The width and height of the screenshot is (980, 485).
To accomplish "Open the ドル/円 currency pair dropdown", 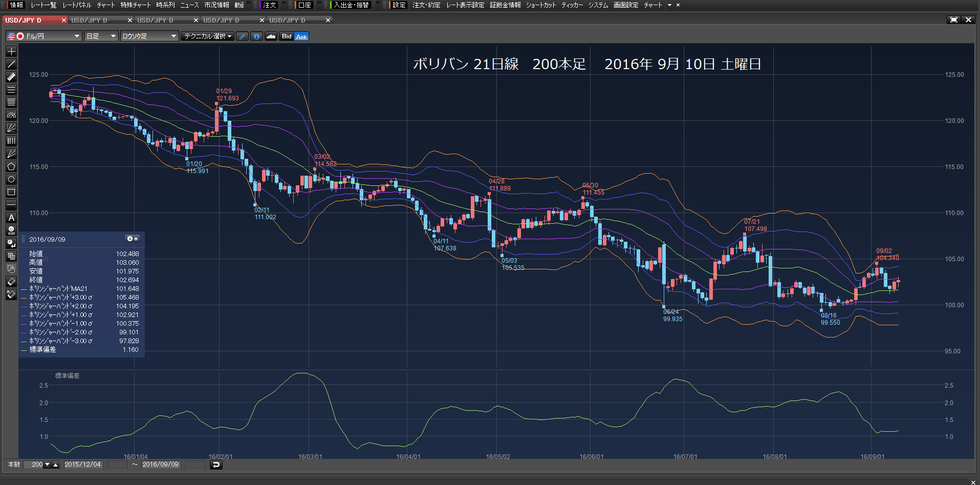I will (x=44, y=36).
